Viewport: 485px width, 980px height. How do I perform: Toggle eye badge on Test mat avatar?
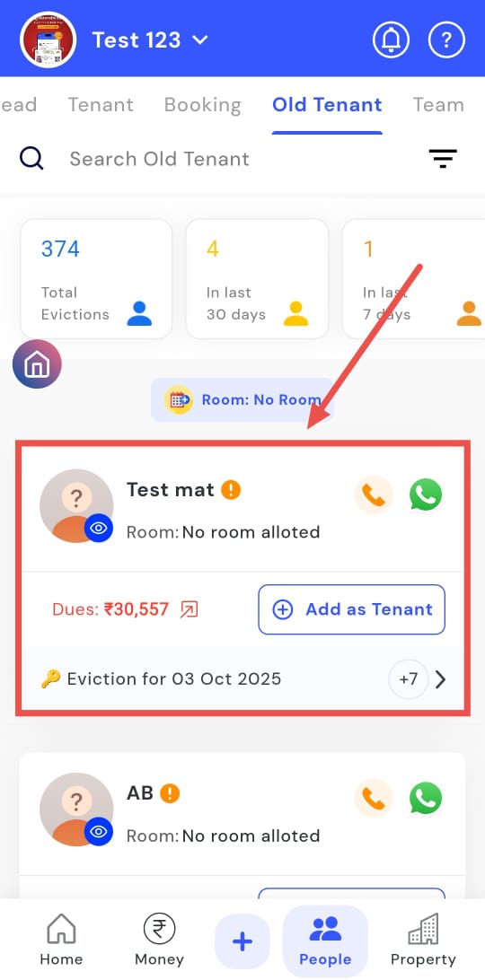pos(99,528)
